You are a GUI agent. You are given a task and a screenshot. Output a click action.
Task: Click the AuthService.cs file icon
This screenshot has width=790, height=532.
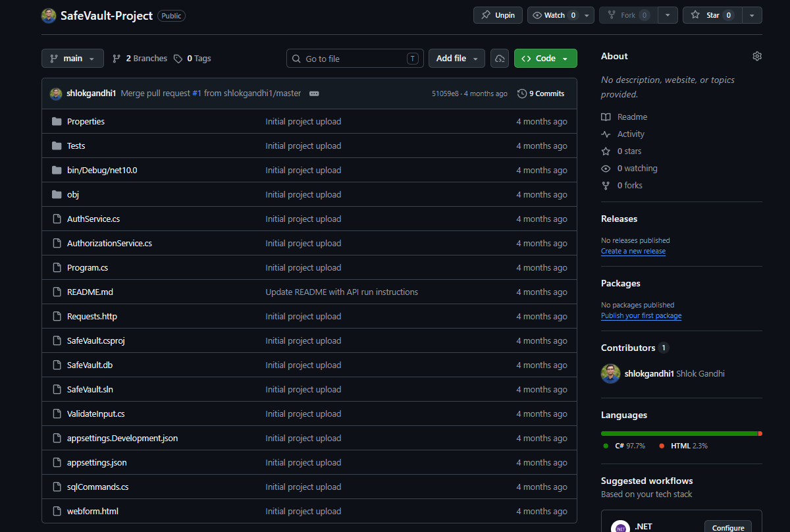pos(57,219)
